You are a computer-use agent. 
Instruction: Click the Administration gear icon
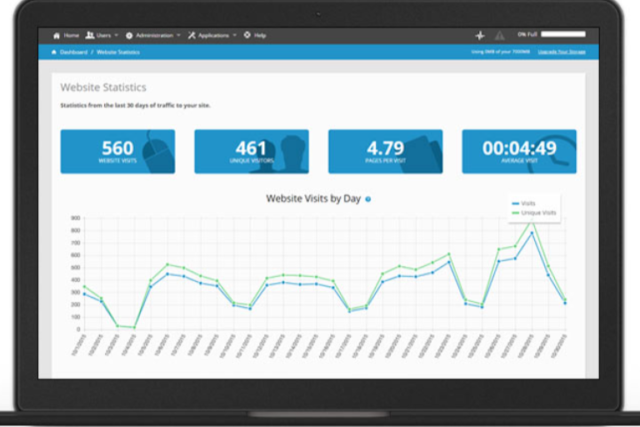pos(129,36)
